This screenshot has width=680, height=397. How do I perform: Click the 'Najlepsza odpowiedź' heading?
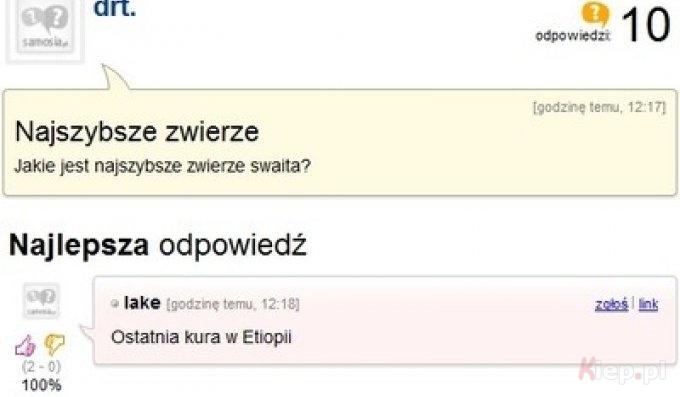click(158, 245)
